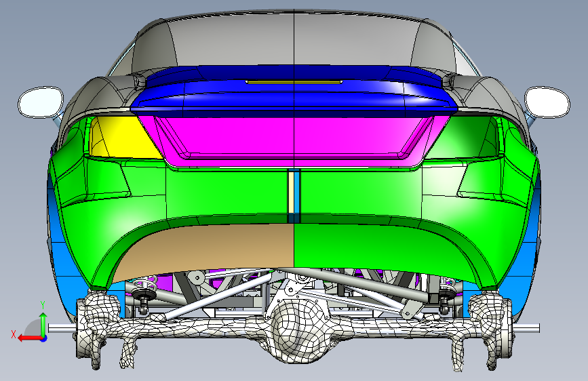Pick the tan lower bumper panel
The width and height of the screenshot is (588, 381).
tap(210, 247)
